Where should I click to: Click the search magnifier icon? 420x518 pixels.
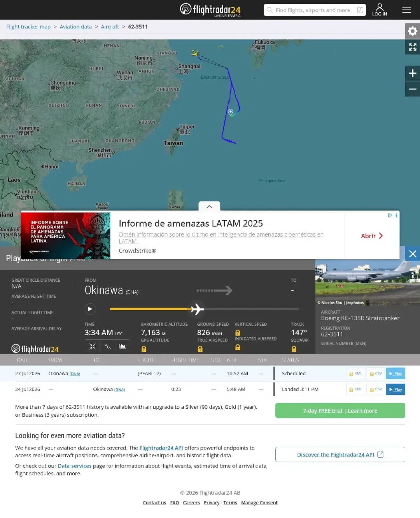click(269, 10)
